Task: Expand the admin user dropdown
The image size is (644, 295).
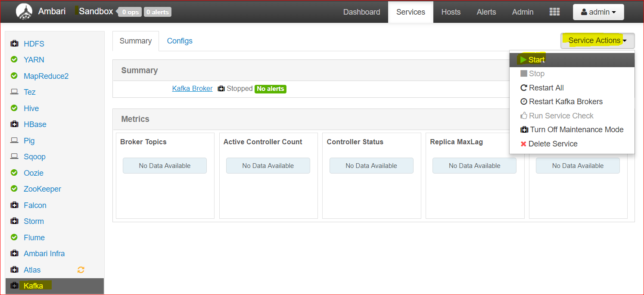Action: click(x=598, y=12)
